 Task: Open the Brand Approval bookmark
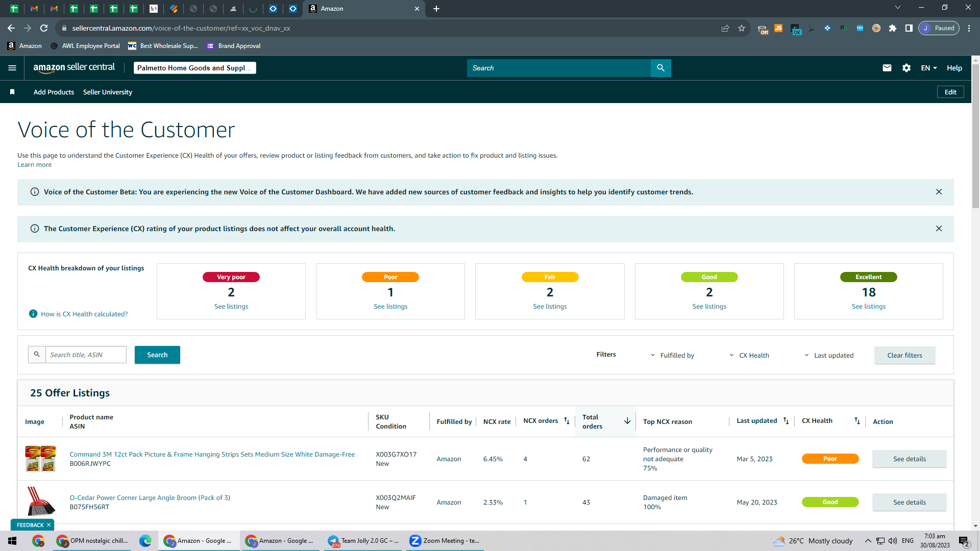(x=234, y=46)
